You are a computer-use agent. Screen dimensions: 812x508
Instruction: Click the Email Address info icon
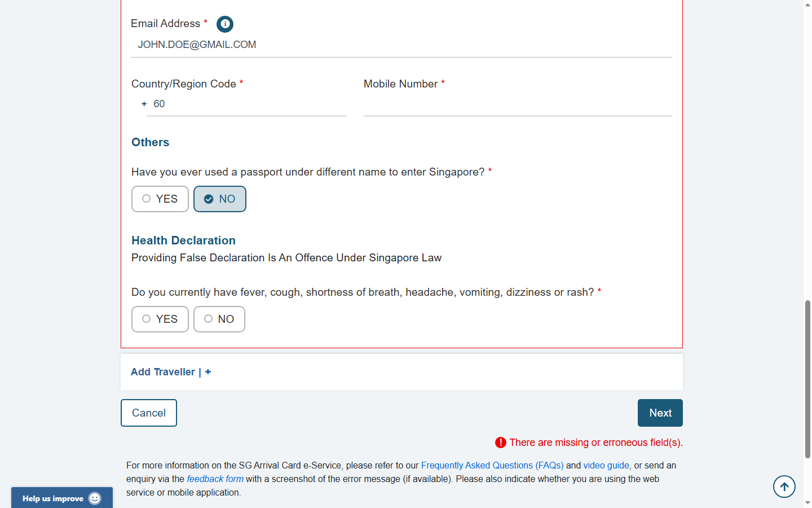pos(225,24)
